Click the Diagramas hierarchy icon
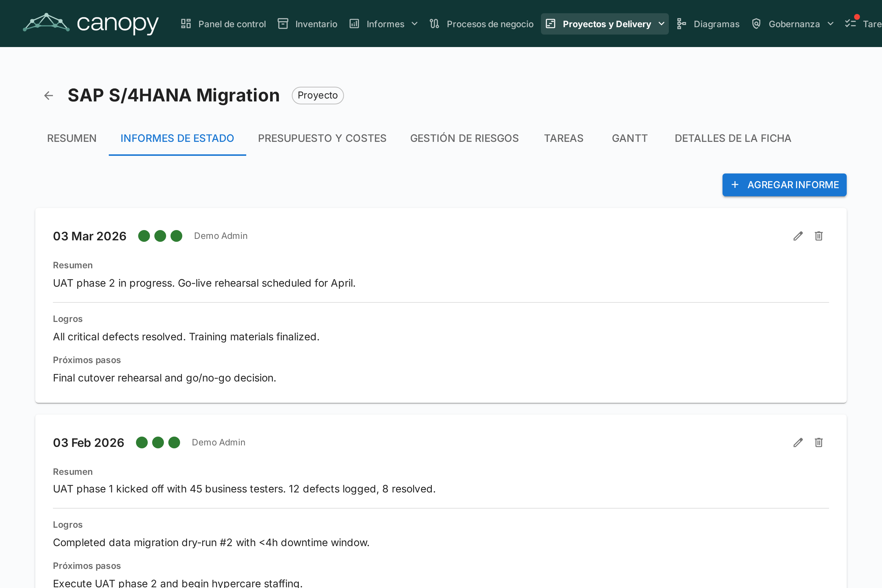Screen dimensions: 882x588 [681, 24]
